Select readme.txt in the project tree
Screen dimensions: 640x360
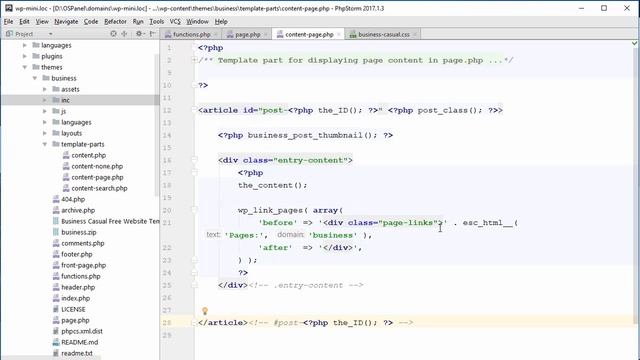point(77,354)
